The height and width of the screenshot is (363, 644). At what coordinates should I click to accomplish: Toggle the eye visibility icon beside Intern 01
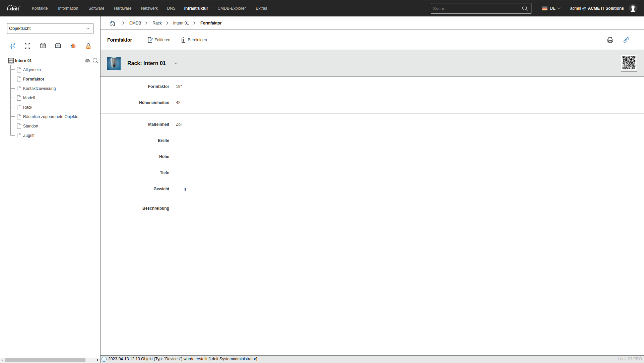tap(87, 61)
